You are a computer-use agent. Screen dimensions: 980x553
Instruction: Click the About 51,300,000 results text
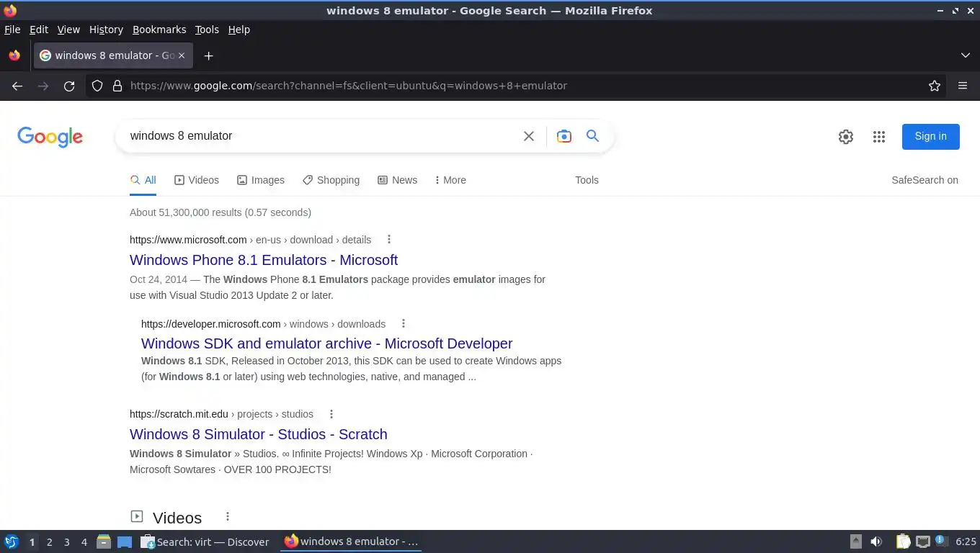pyautogui.click(x=220, y=212)
